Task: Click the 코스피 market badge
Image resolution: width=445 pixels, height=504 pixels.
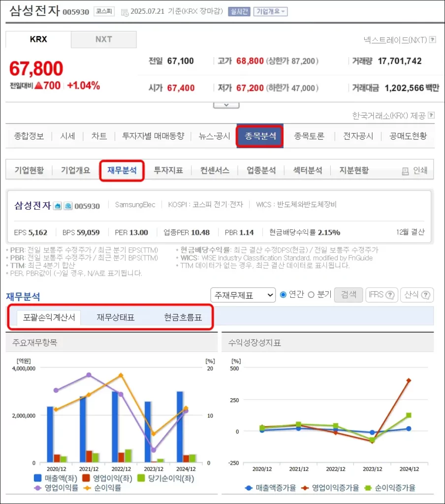Action: 104,11
